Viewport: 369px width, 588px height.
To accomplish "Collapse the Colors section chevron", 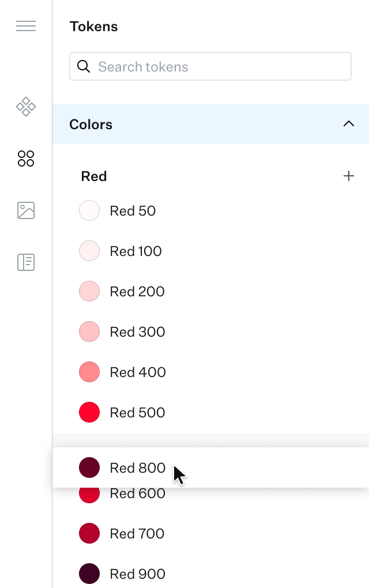I will click(x=348, y=124).
